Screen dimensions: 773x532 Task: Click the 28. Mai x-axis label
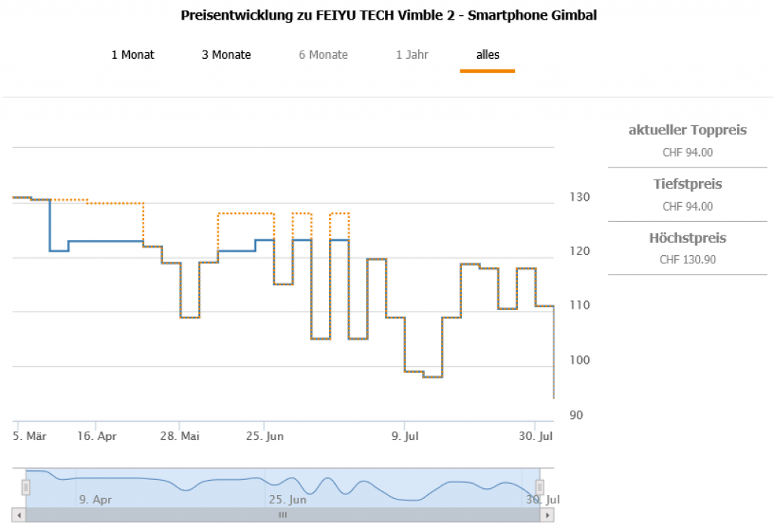tap(180, 435)
